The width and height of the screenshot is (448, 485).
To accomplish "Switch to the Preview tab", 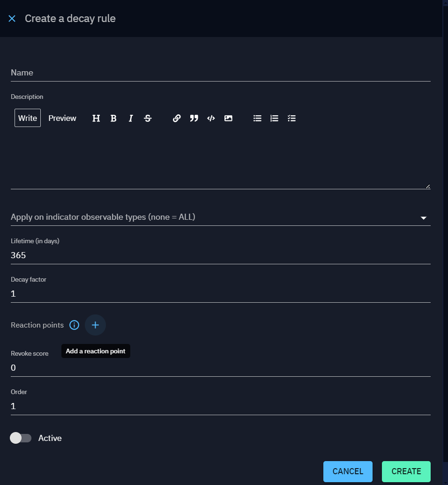I will pos(62,118).
